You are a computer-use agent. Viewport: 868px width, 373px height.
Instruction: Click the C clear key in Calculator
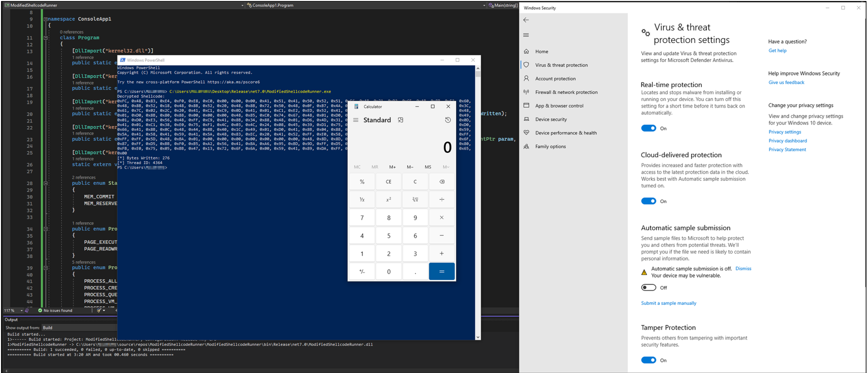pyautogui.click(x=415, y=181)
